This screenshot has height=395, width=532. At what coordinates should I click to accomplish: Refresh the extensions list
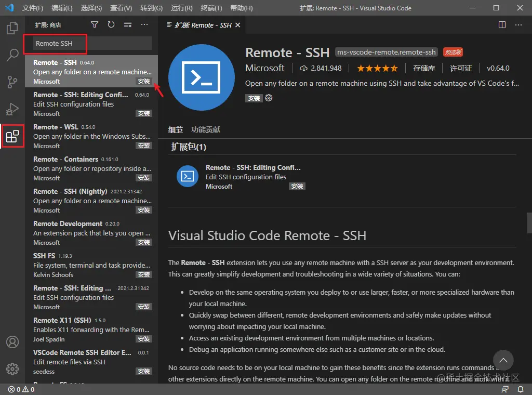[111, 25]
